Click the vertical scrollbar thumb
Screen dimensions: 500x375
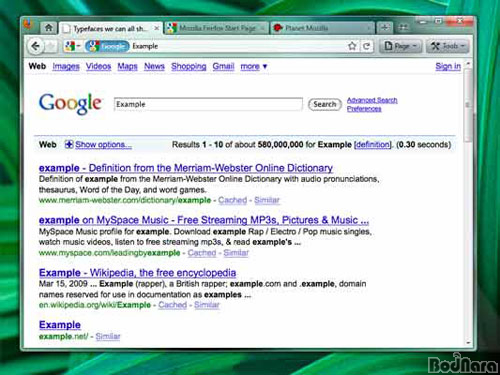pos(468,105)
